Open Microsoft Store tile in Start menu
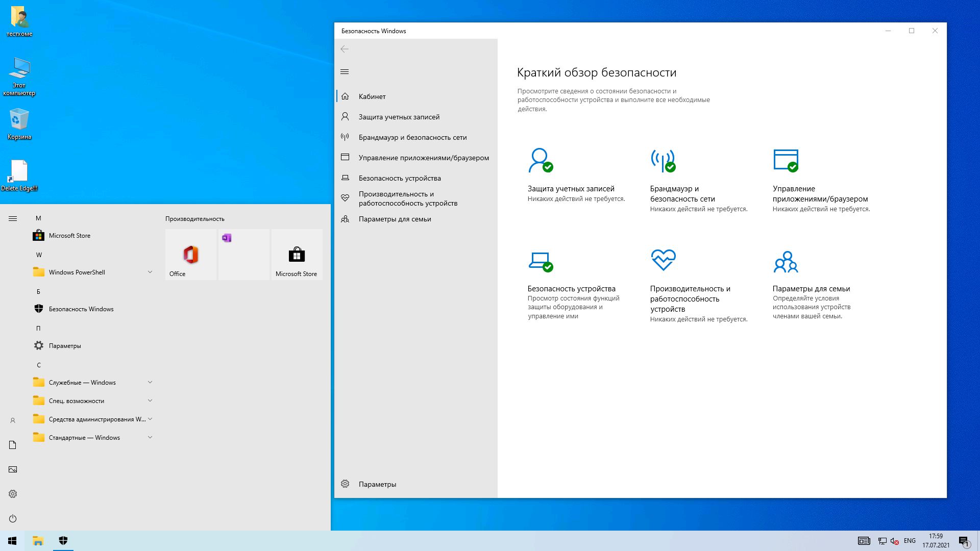Viewport: 980px width, 551px height. click(x=297, y=255)
